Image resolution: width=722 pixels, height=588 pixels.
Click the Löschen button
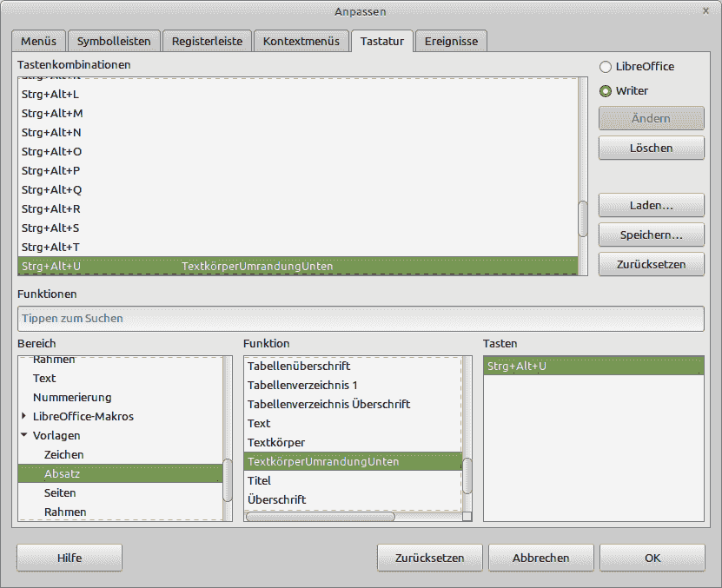(651, 148)
